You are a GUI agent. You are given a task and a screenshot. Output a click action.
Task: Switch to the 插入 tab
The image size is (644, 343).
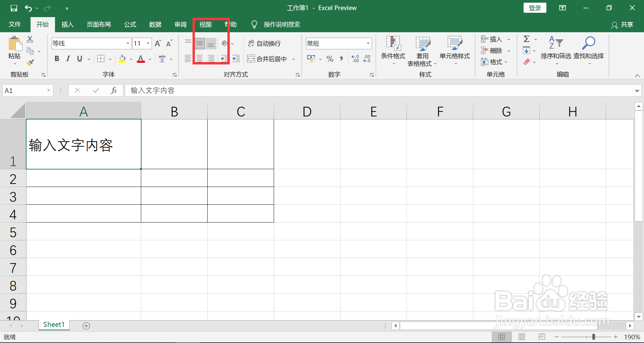pyautogui.click(x=67, y=24)
